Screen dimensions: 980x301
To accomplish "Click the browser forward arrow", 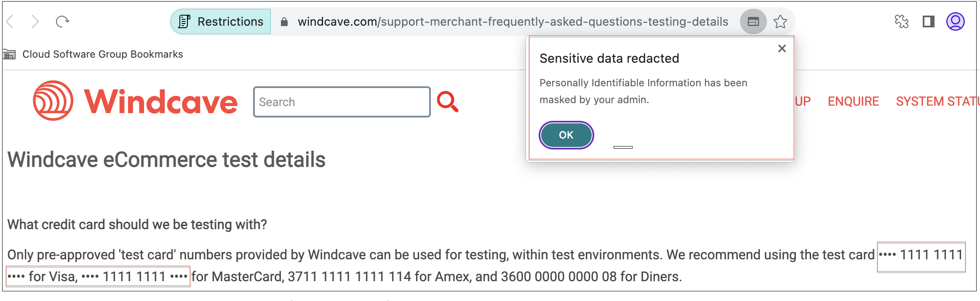I will point(35,21).
